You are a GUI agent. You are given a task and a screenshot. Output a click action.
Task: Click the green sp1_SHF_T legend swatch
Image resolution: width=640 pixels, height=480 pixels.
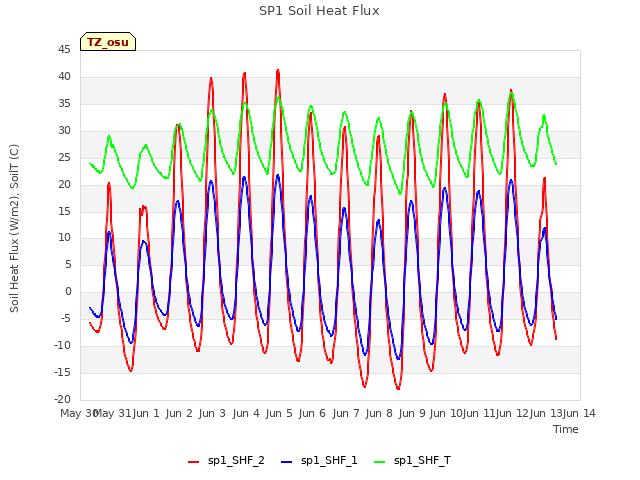tap(380, 462)
